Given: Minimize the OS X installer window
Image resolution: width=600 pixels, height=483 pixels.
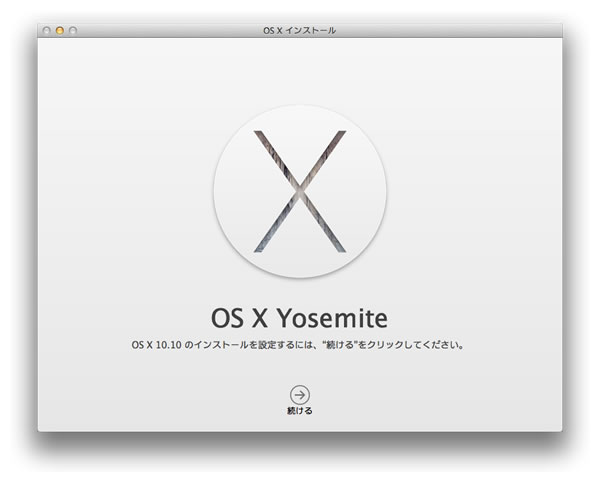Looking at the screenshot, I should (60, 30).
